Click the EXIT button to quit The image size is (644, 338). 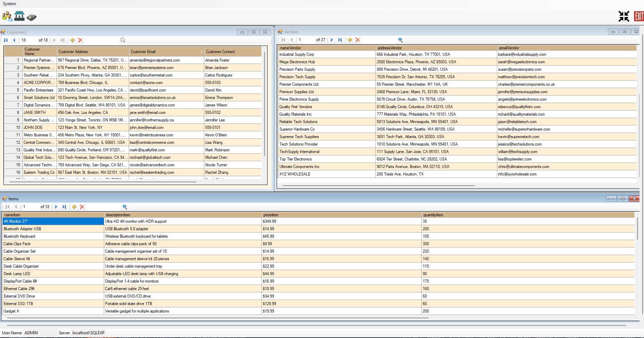pos(639,16)
